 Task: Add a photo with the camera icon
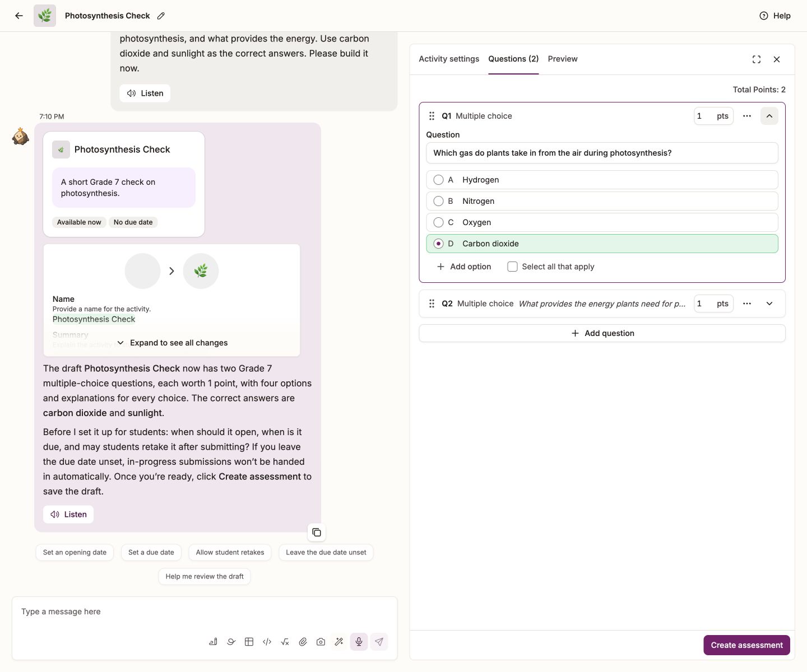coord(321,642)
